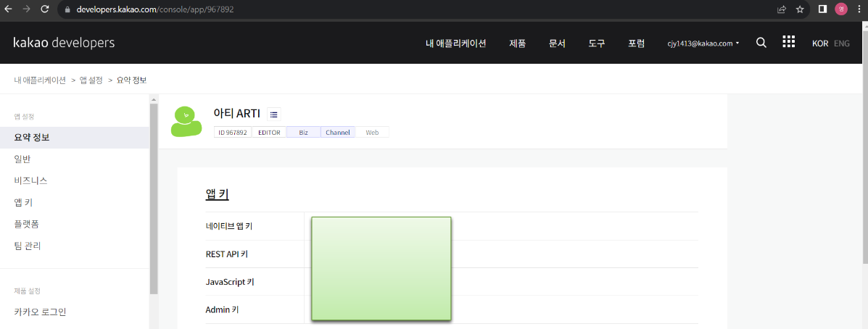The width and height of the screenshot is (868, 329).
Task: Click the Admin 키 row label
Action: pyautogui.click(x=221, y=309)
